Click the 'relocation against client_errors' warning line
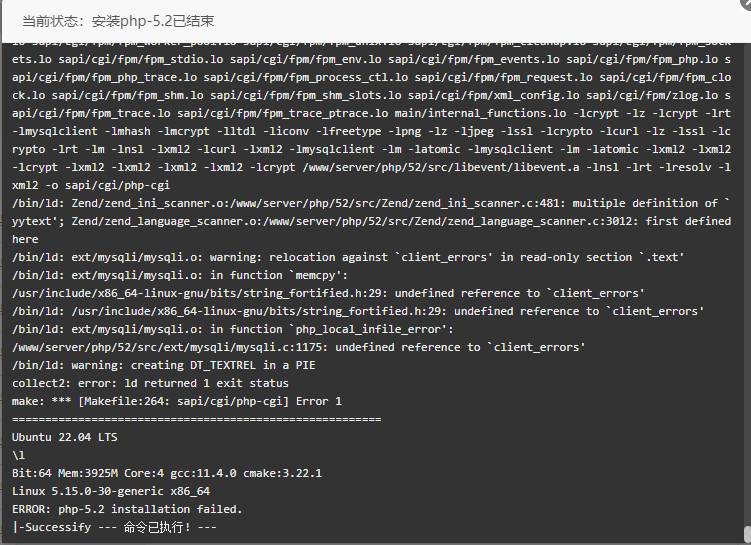Screen dimensions: 751x545 coord(348,257)
